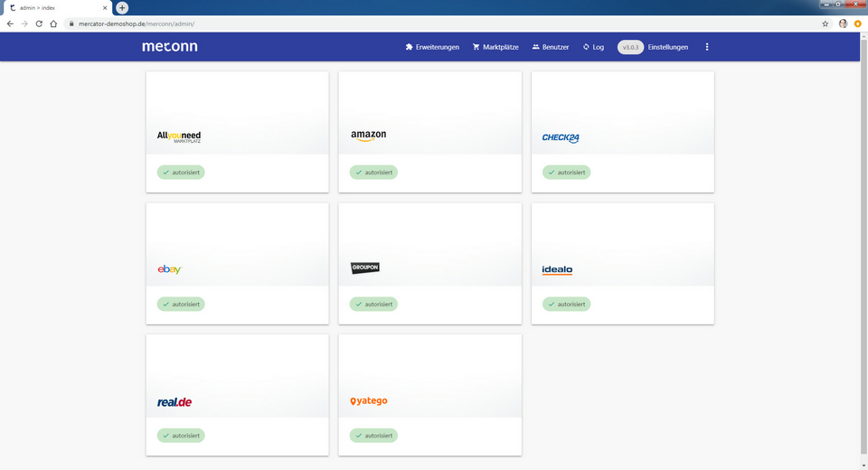Open the browser profile avatar

(x=843, y=23)
